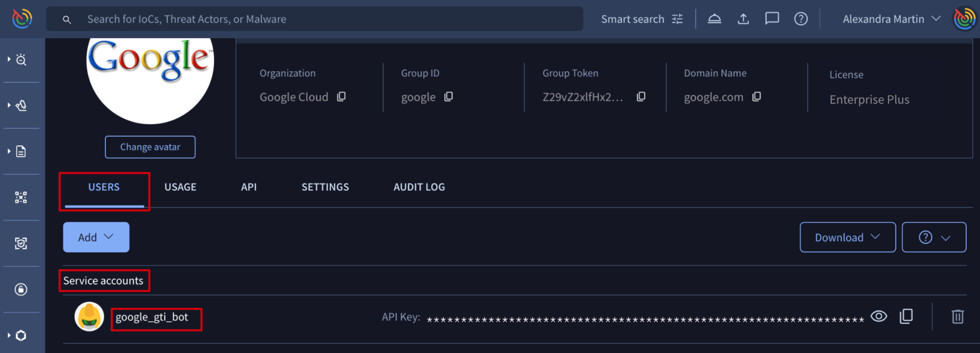The height and width of the screenshot is (353, 980).
Task: Open the AUDIT LOG tab
Action: click(419, 187)
